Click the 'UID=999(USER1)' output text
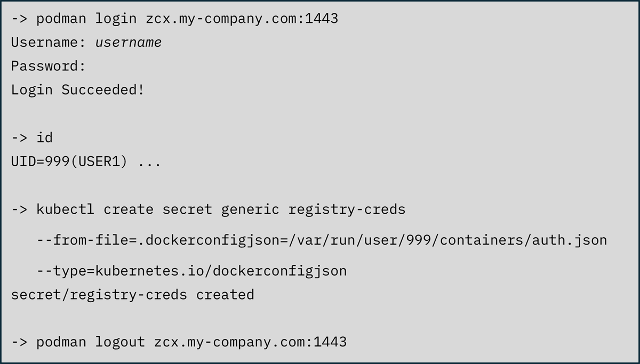Screen dimensions: 640x364 click(x=69, y=161)
